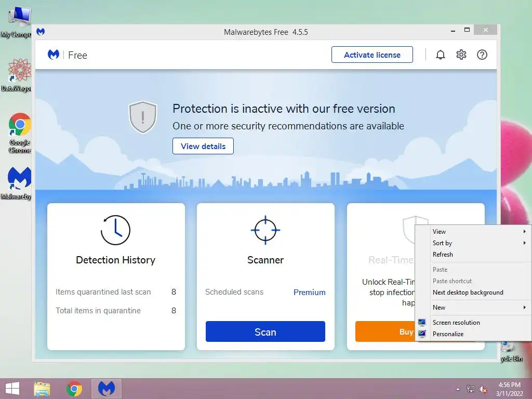Viewport: 532px width, 399px height.
Task: Click the Scheduled scans label
Action: pyautogui.click(x=234, y=292)
